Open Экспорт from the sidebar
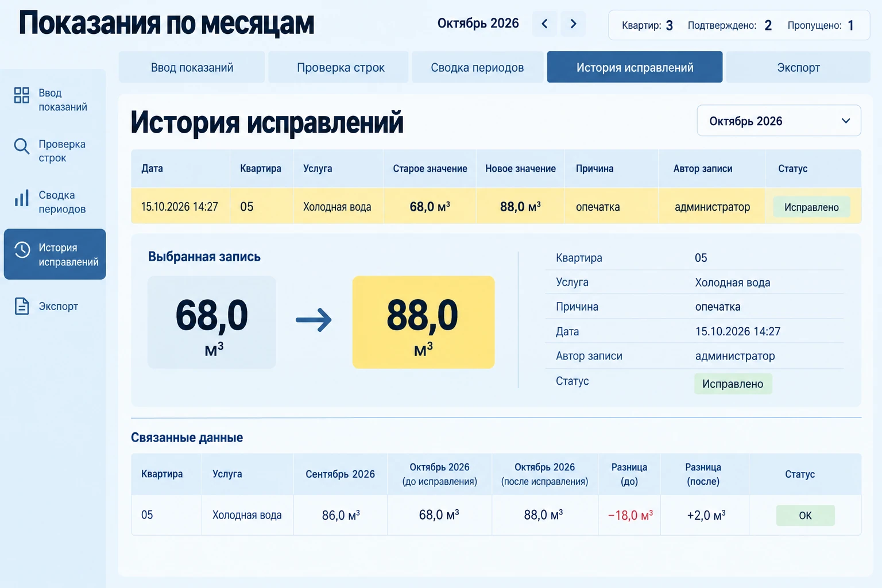This screenshot has height=588, width=882. pyautogui.click(x=55, y=306)
